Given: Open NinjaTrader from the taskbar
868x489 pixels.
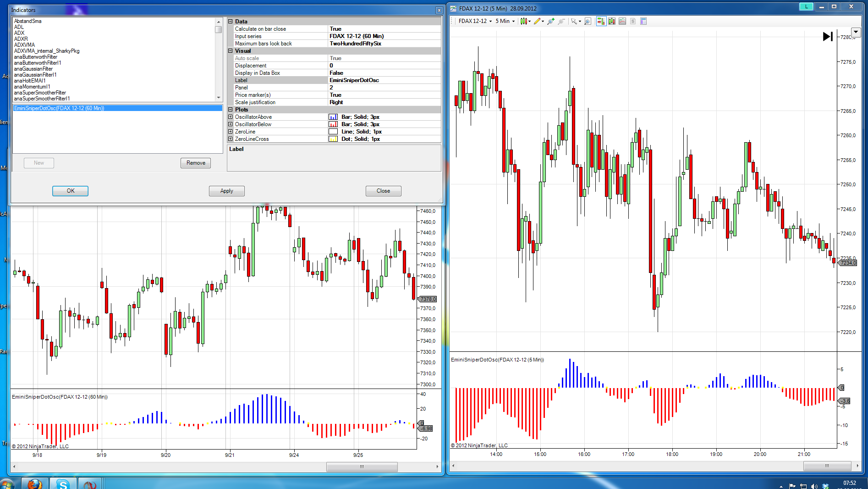Looking at the screenshot, I should 90,483.
